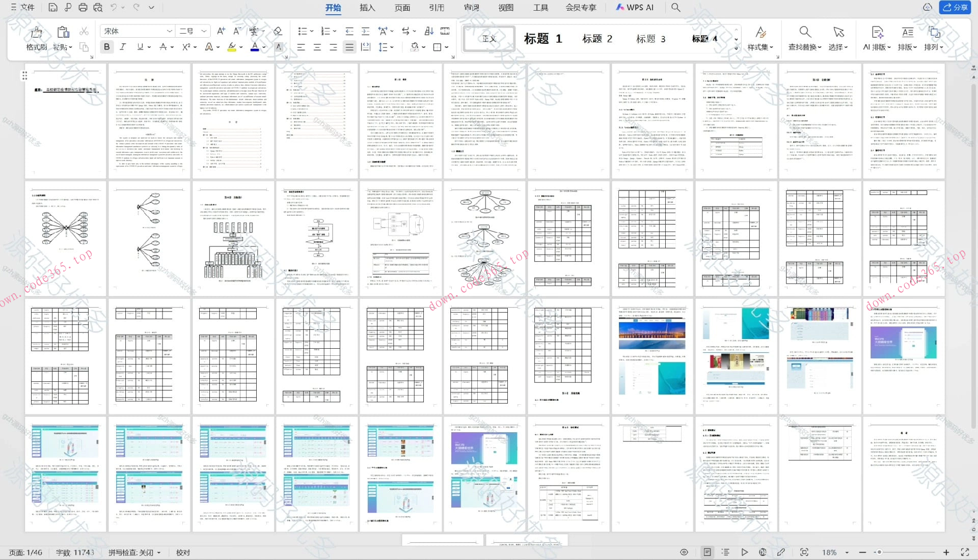Click the 分享 share button
This screenshot has width=978, height=560.
[955, 8]
